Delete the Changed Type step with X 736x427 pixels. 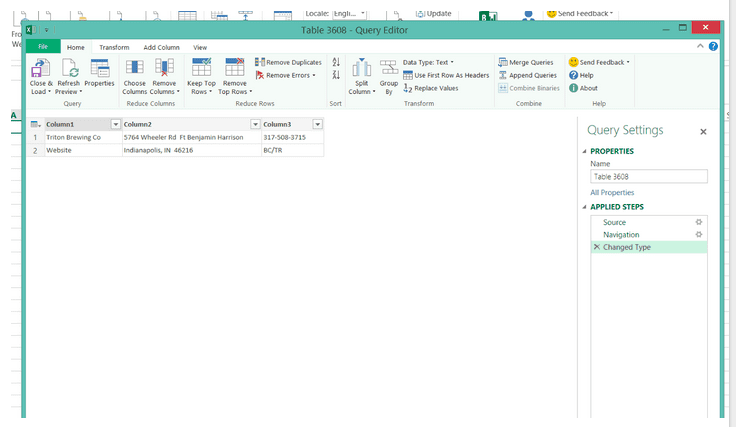[597, 247]
